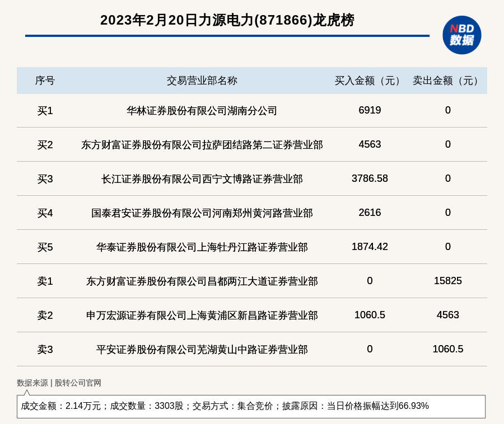Click 数据来源 | 股转公司官网 source note
504x424 pixels.
point(59,383)
